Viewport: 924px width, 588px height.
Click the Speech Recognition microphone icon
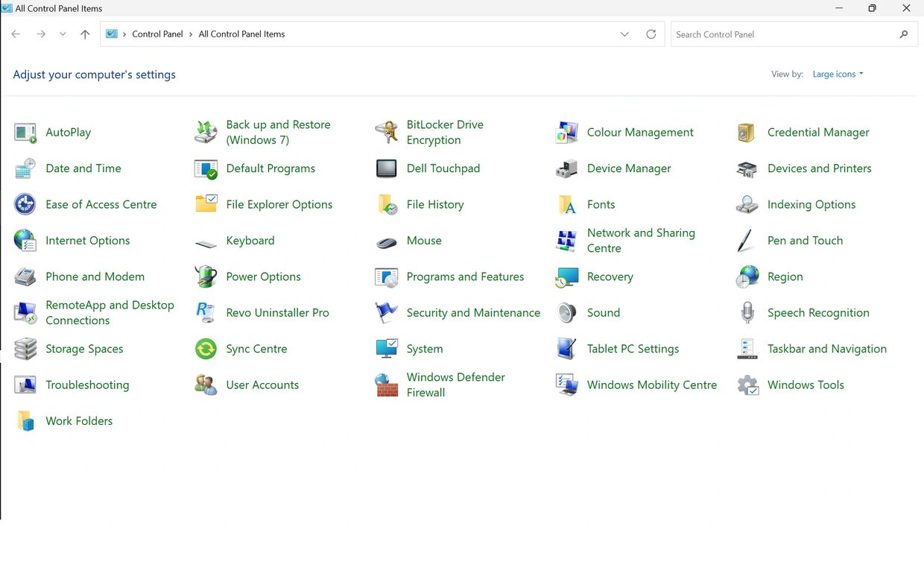[747, 313]
